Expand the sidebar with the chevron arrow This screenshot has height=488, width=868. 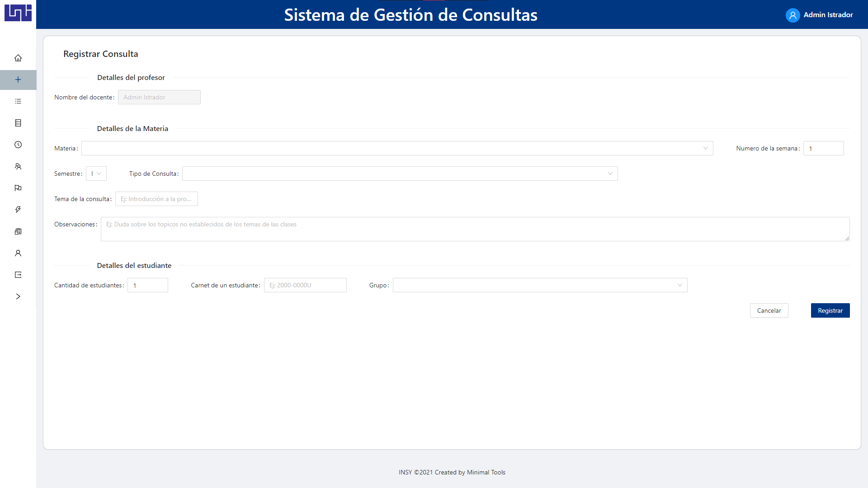pyautogui.click(x=18, y=296)
